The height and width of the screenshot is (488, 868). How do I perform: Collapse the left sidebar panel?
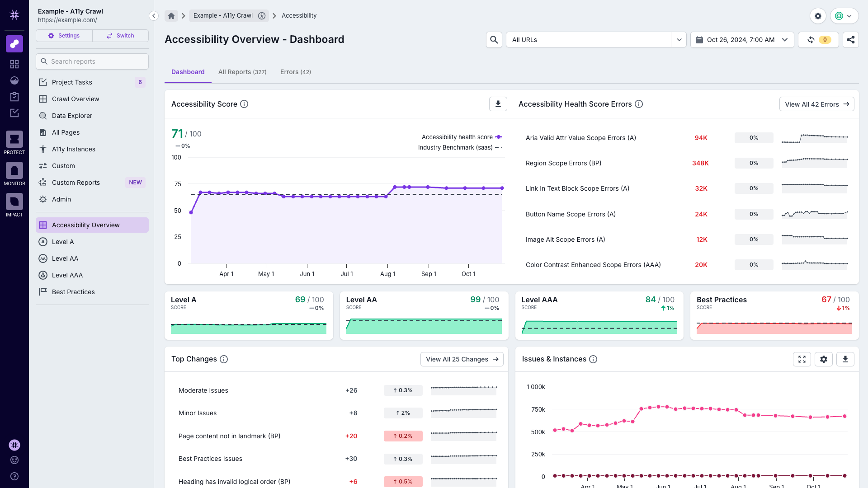pyautogui.click(x=154, y=16)
